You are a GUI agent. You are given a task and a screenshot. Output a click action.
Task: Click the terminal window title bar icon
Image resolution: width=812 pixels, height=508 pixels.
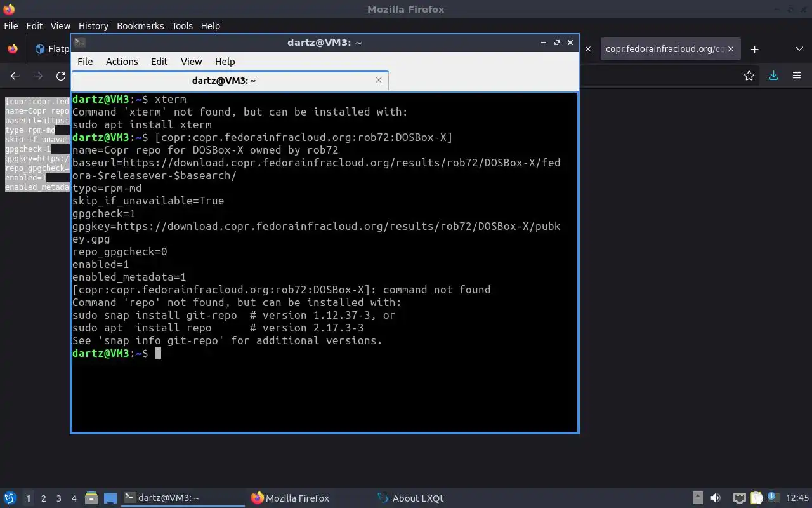point(79,43)
